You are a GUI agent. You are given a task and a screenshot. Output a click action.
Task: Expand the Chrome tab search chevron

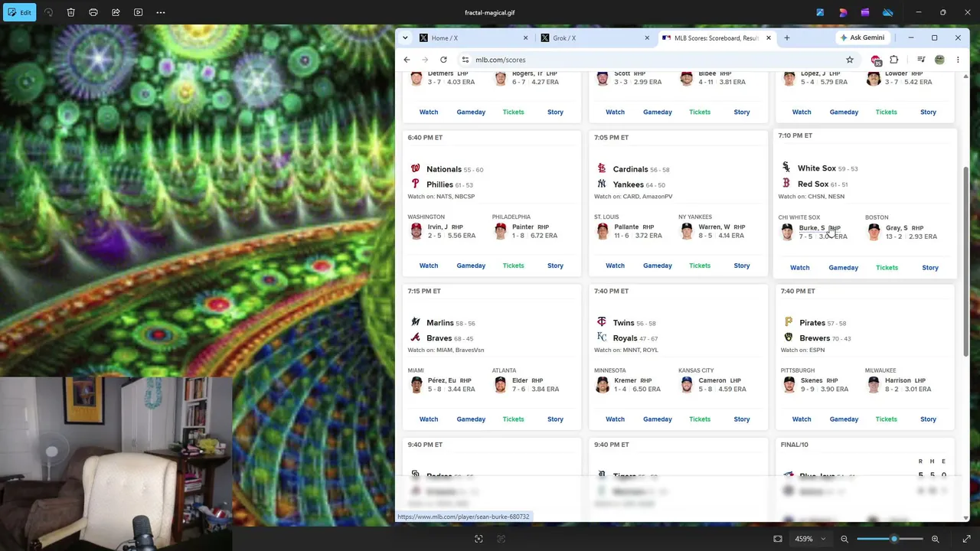pos(405,37)
